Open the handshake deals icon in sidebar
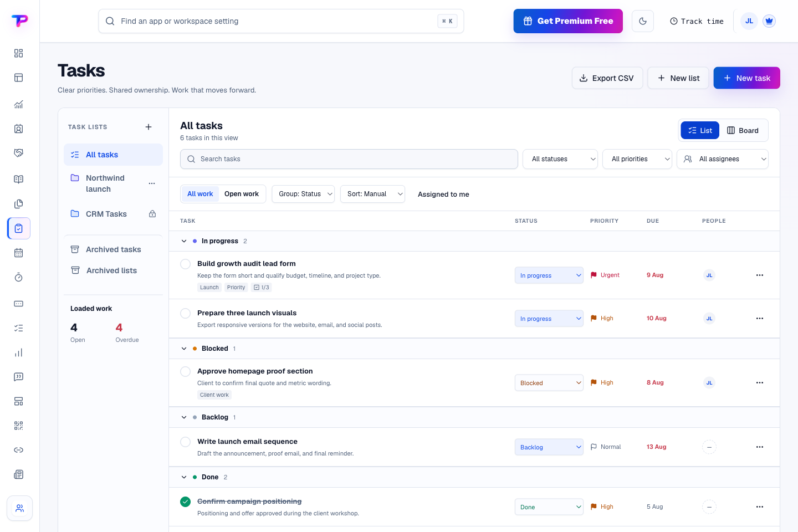 [18, 153]
